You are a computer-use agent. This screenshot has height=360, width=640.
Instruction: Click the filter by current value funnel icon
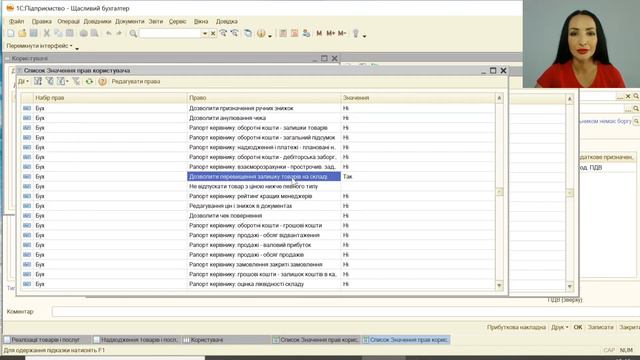coord(49,82)
